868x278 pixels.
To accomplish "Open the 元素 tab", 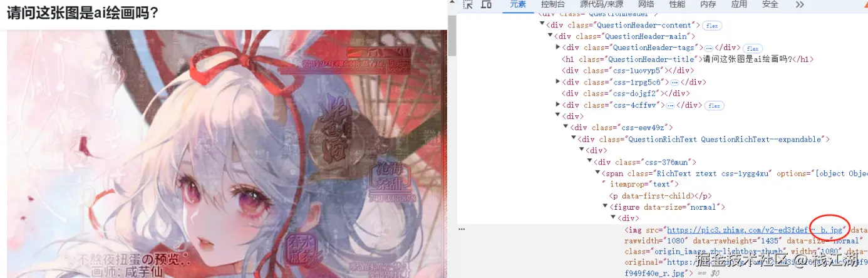I will [x=518, y=4].
